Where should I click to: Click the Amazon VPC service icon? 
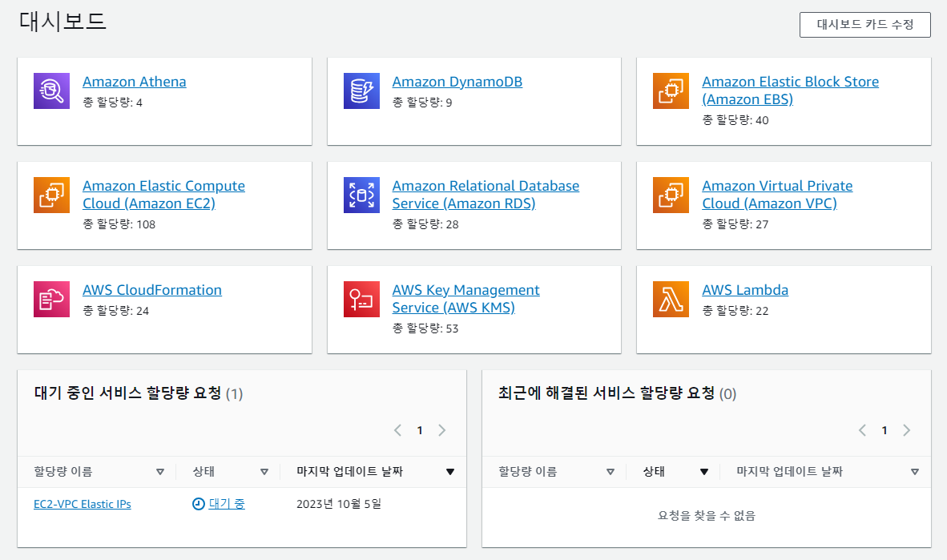pyautogui.click(x=671, y=195)
